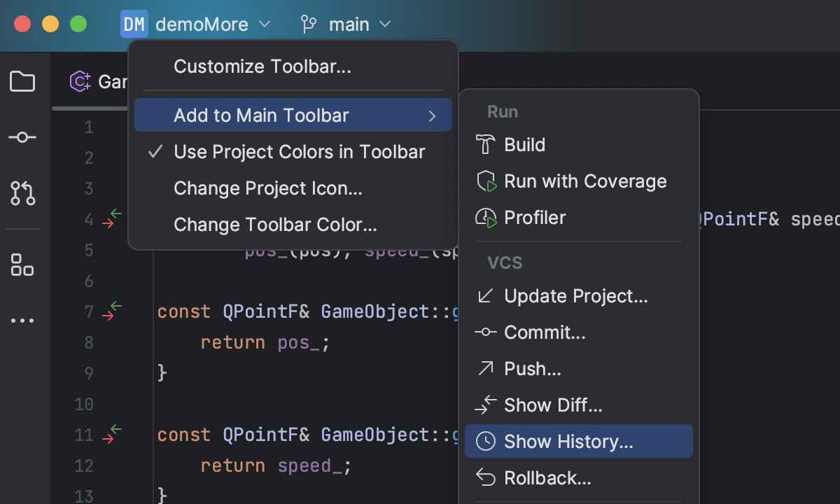The height and width of the screenshot is (504, 840).
Task: Expand the Add to Main Toolbar submenu
Action: 293,115
